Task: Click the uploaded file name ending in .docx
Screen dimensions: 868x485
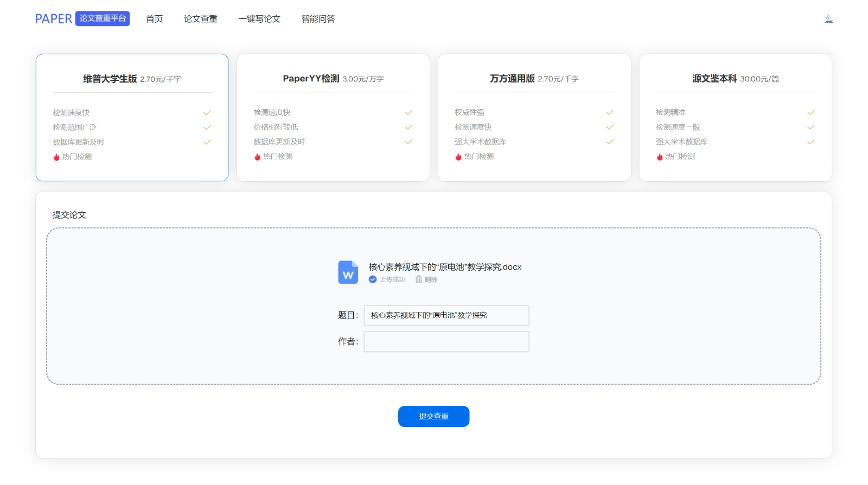Action: point(445,267)
